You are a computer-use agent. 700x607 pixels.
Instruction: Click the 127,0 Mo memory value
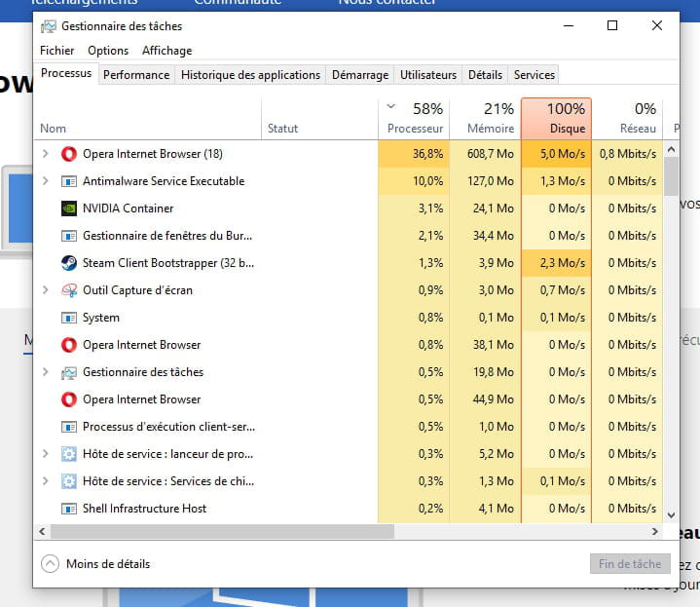pyautogui.click(x=490, y=181)
